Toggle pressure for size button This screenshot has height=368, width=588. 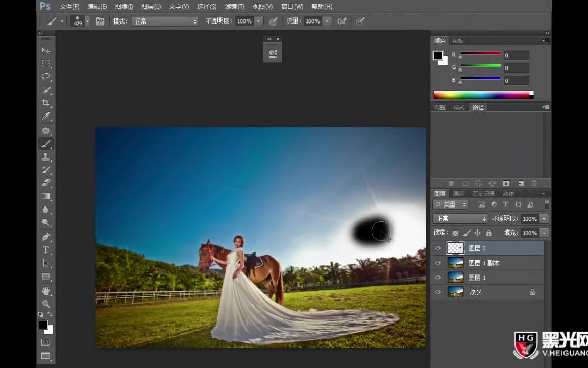pos(360,21)
